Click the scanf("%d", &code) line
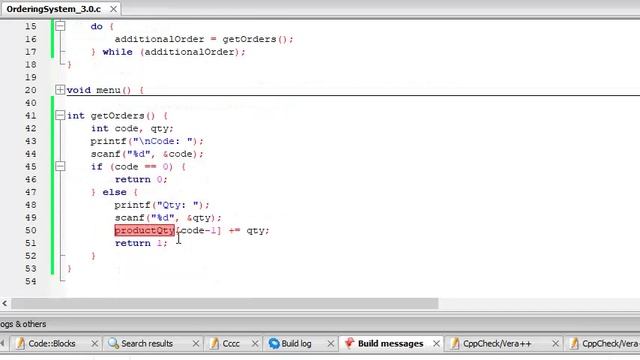Viewport: 640px width, 360px height. point(147,154)
